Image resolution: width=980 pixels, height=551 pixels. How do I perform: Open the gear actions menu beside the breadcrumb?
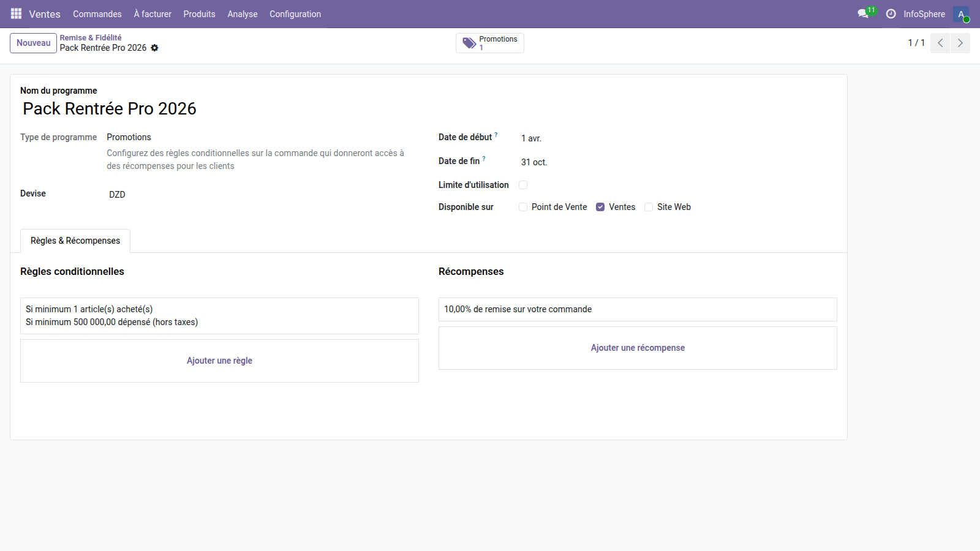[154, 48]
